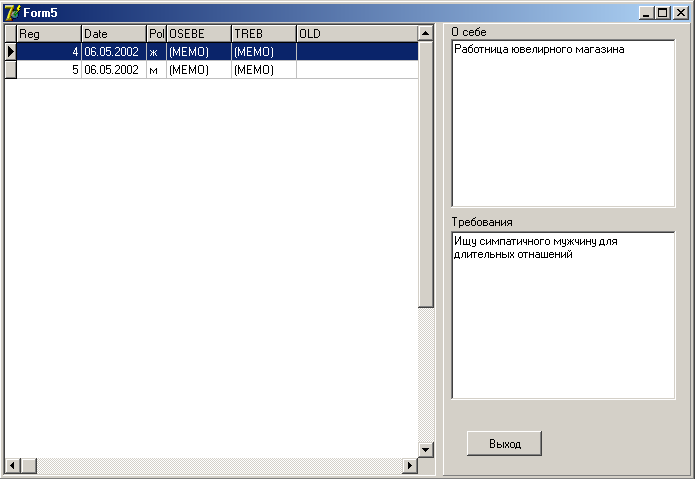Click the grid's vertical scrollbar down arrow
695x479 pixels.
coord(426,450)
